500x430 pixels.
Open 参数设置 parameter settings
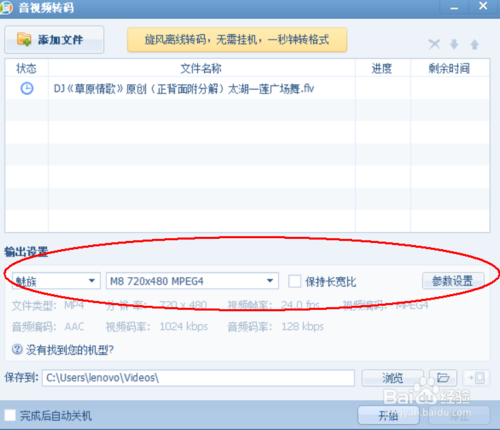pos(453,281)
